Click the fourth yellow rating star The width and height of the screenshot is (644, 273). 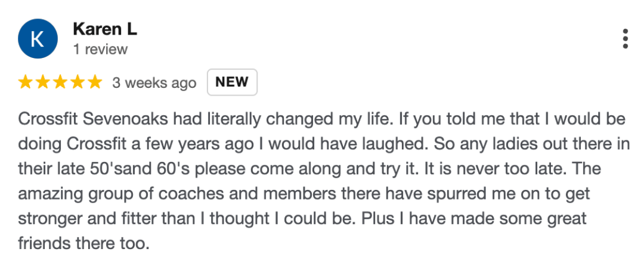(x=78, y=82)
